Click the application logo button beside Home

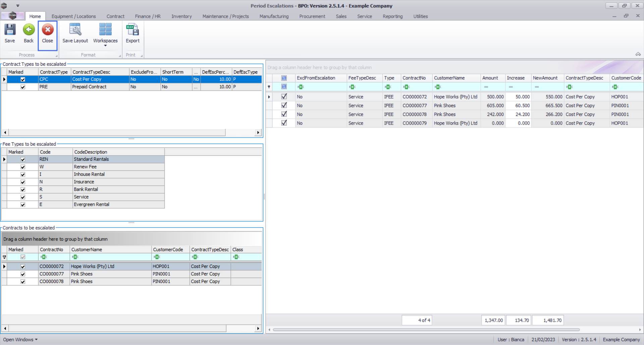pos(12,16)
